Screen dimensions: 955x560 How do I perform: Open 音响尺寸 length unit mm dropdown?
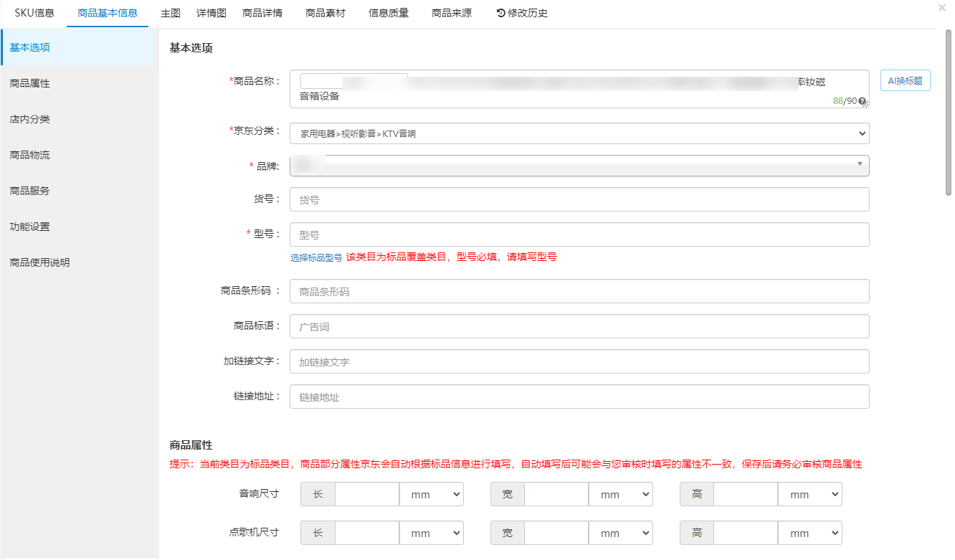tap(432, 495)
